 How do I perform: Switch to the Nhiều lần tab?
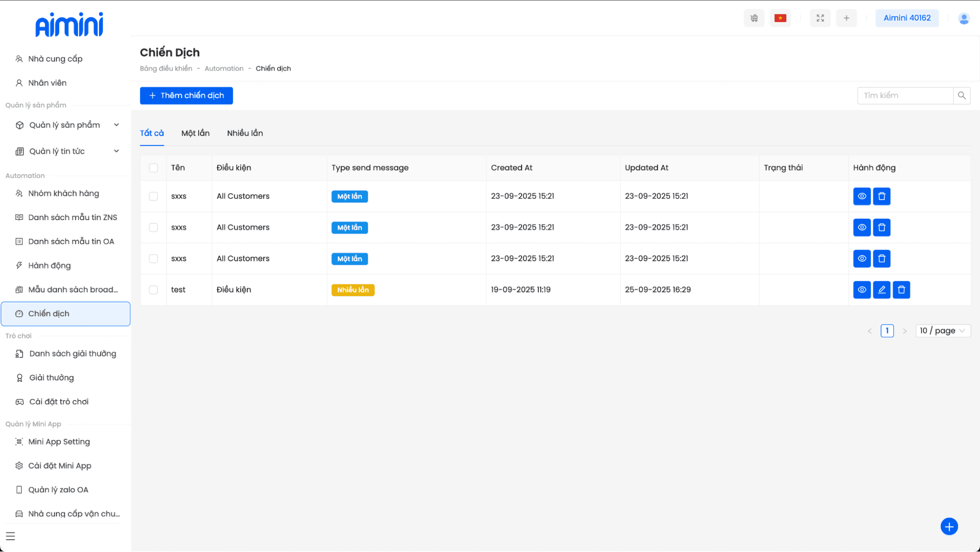[245, 133]
